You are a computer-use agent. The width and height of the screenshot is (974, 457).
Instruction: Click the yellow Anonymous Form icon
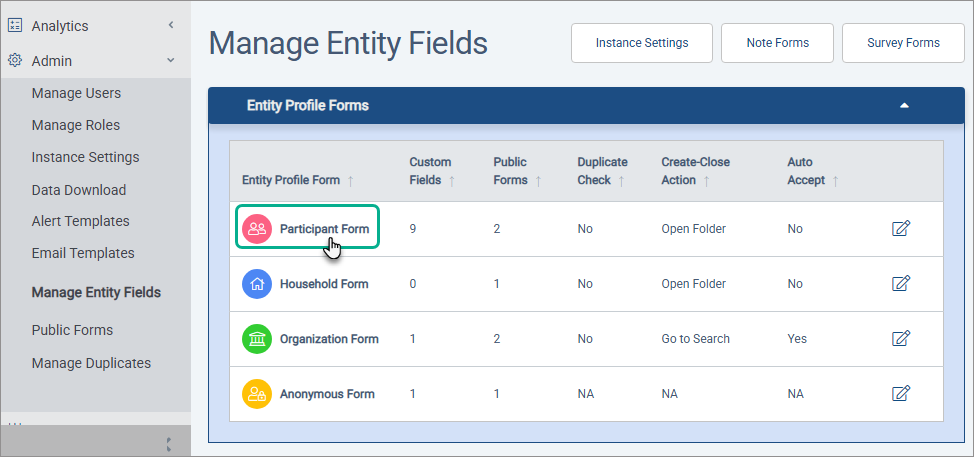pyautogui.click(x=257, y=394)
